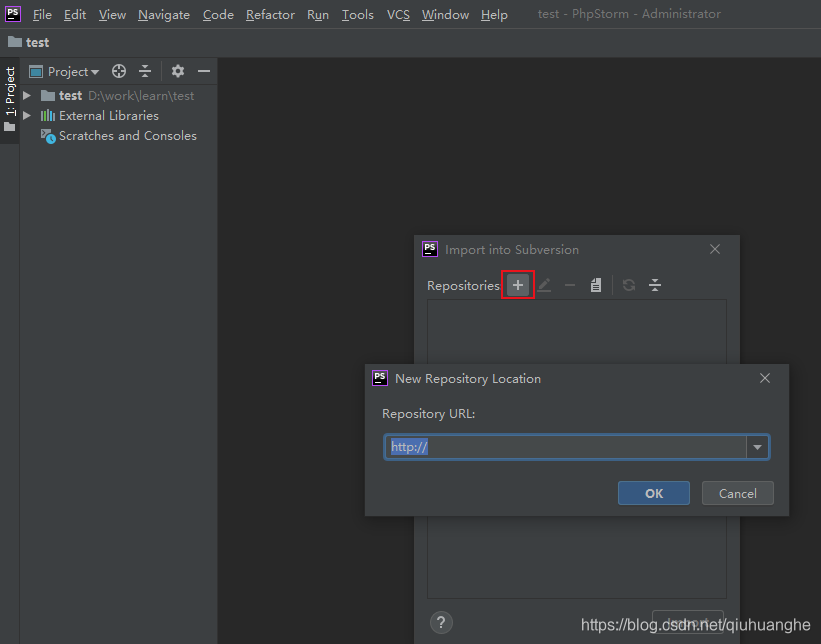Click the refresh repositories icon
Screen dimensions: 821x644
pos(629,285)
